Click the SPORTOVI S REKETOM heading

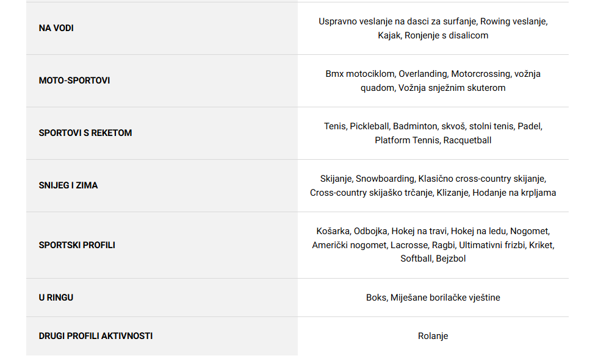point(85,133)
